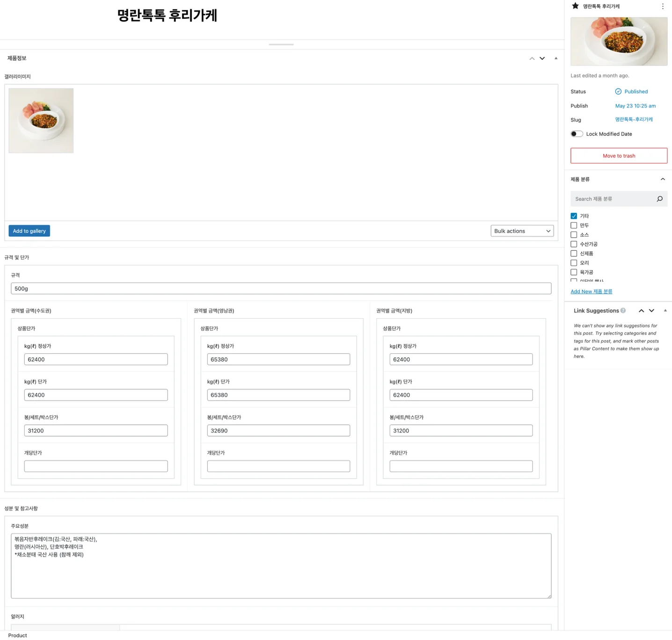672x640 pixels.
Task: Click the 주요성분 textarea resize grip
Action: click(x=549, y=596)
